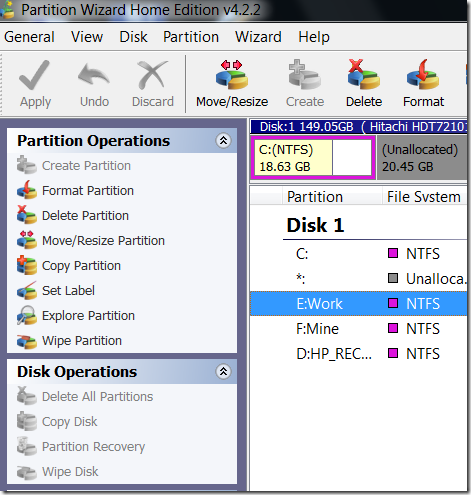Screen dimensions: 471x495
Task: Click the Undo arrow toolbar icon
Action: [x=94, y=75]
